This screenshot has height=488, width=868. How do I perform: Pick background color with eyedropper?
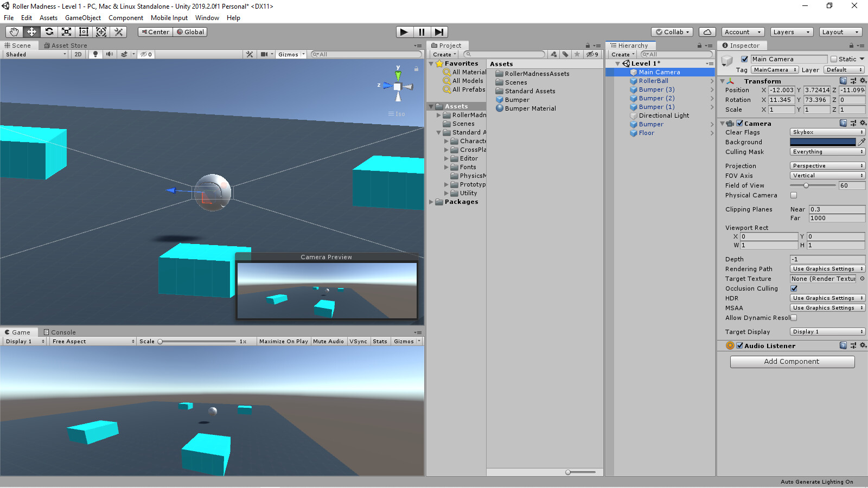[861, 142]
